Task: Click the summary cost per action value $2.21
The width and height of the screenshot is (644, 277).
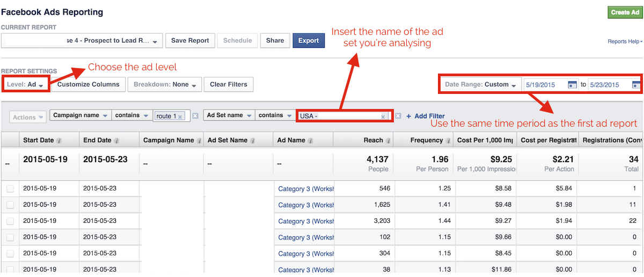Action: point(563,159)
